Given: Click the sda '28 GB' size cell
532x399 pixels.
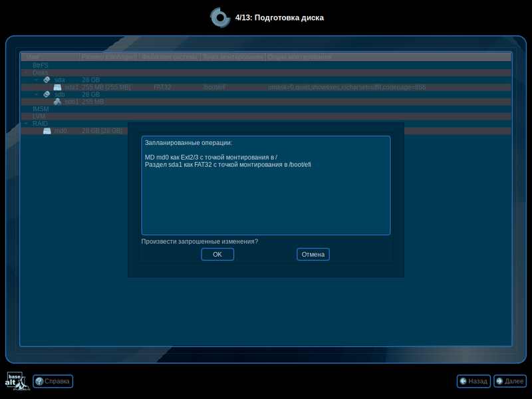Looking at the screenshot, I should (x=90, y=80).
